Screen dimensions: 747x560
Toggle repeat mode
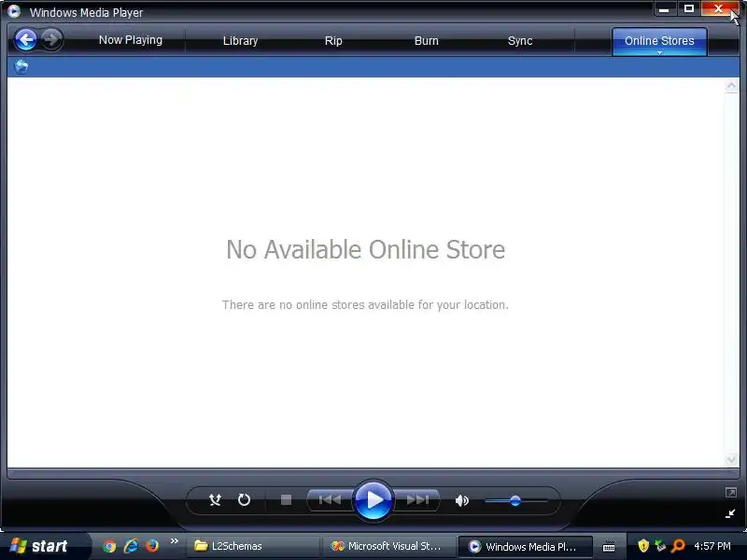[x=244, y=500]
